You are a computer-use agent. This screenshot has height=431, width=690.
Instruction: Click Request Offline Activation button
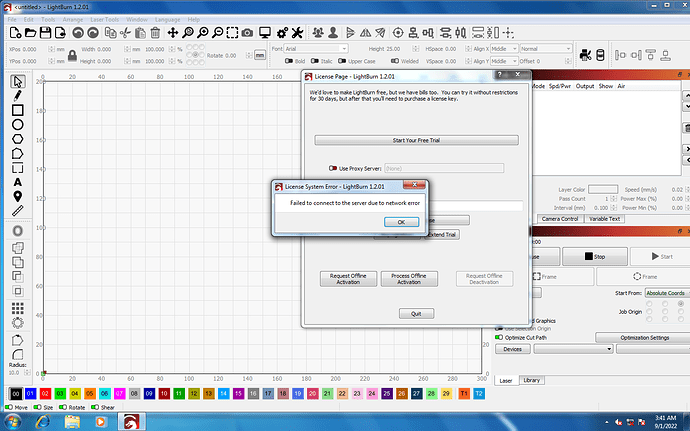(x=348, y=279)
